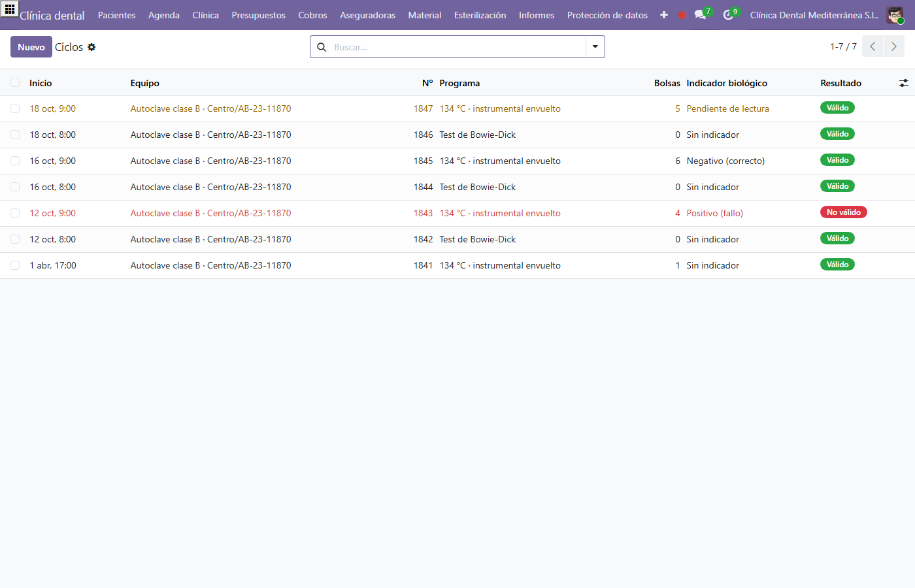Click No válido badge on cycle 1843
915x588 pixels.
click(x=844, y=212)
